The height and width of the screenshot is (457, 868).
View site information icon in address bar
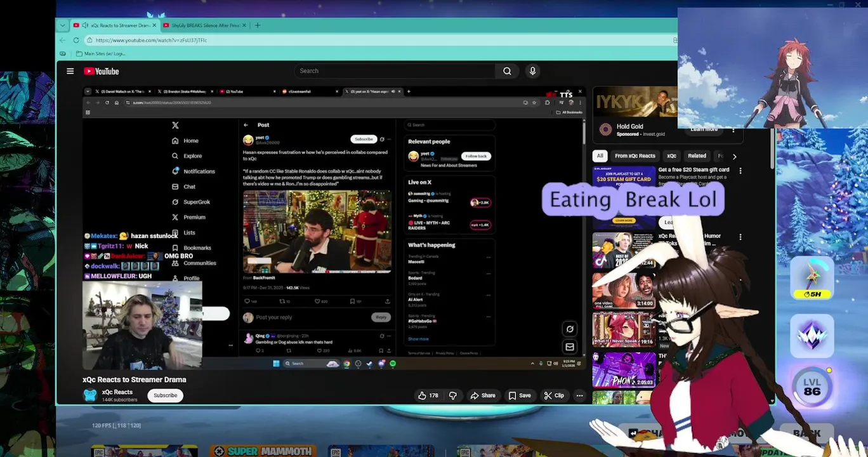[89, 40]
